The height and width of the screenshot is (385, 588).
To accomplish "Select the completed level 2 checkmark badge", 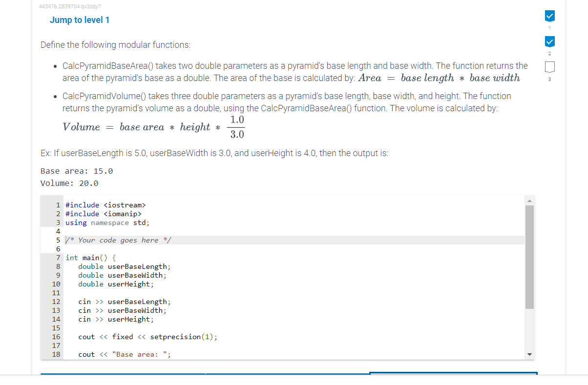I will pos(549,42).
